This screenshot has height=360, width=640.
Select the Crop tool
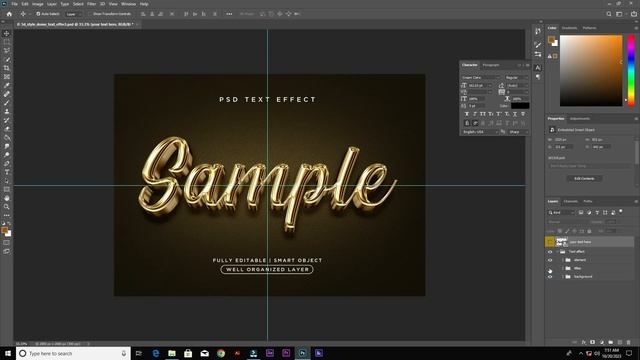click(x=7, y=68)
